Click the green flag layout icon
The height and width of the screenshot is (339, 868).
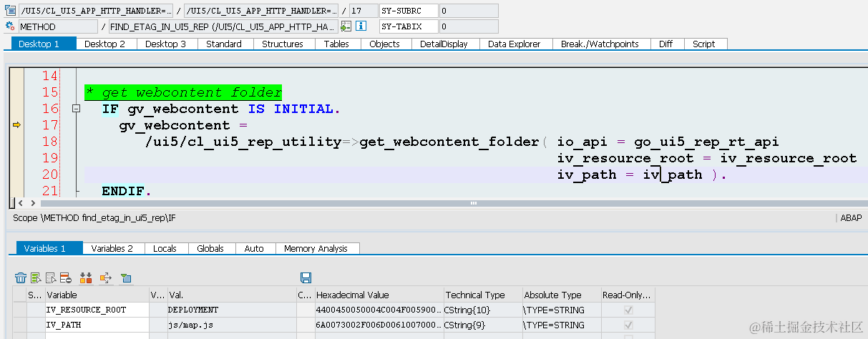coord(126,277)
